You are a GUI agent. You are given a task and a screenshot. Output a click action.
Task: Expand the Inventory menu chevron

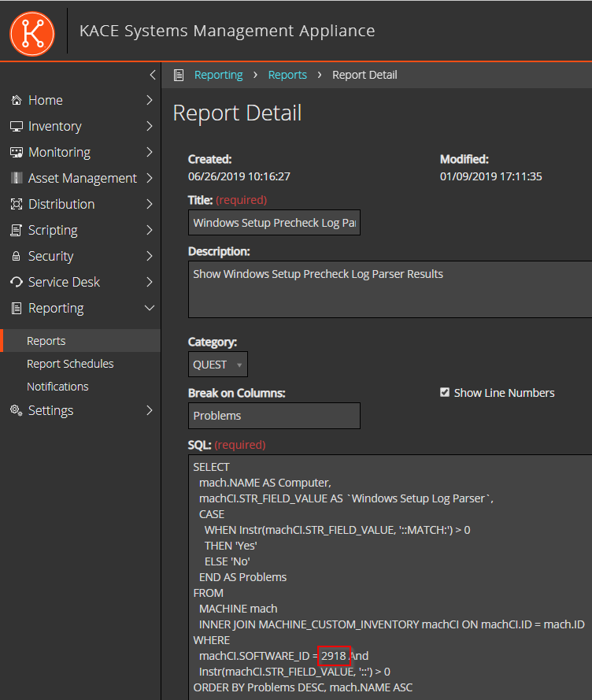(x=150, y=126)
